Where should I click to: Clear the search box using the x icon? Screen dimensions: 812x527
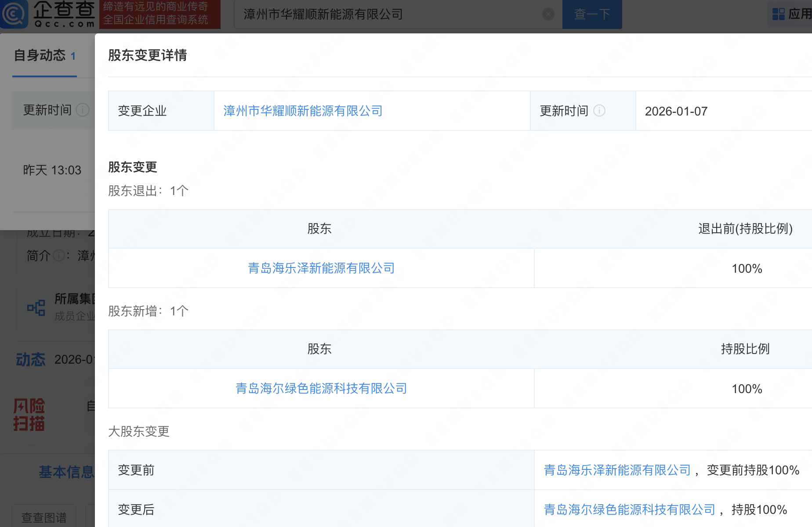click(x=548, y=14)
